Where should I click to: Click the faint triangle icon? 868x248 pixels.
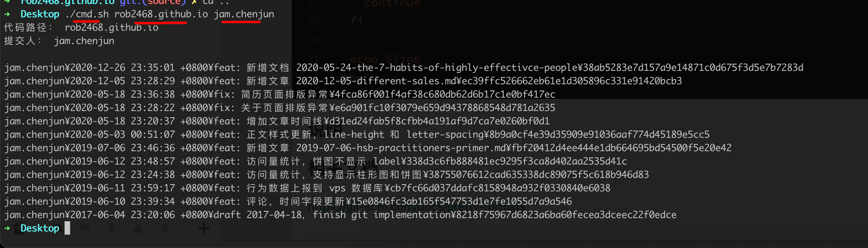138,228
